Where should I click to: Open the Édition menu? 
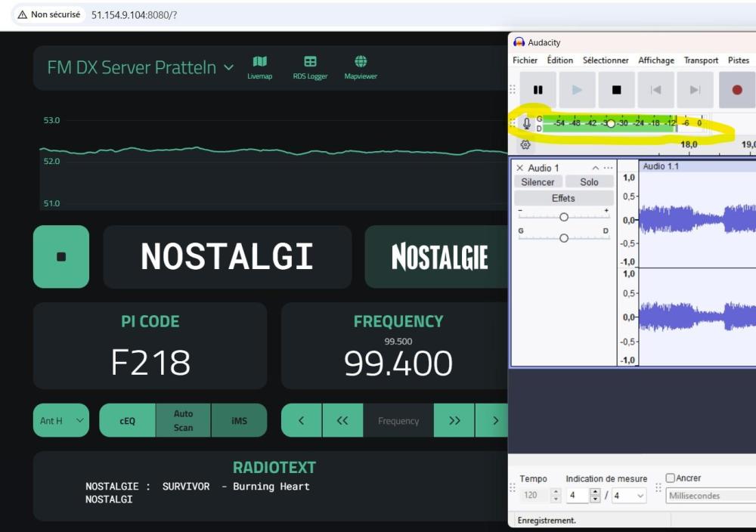click(559, 60)
